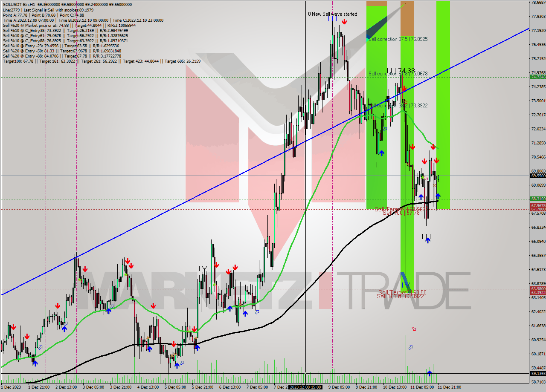The width and height of the screenshot is (546, 392).
Task: Click the hollow magenta down-right arrow near 61.66
Action: click(x=413, y=329)
